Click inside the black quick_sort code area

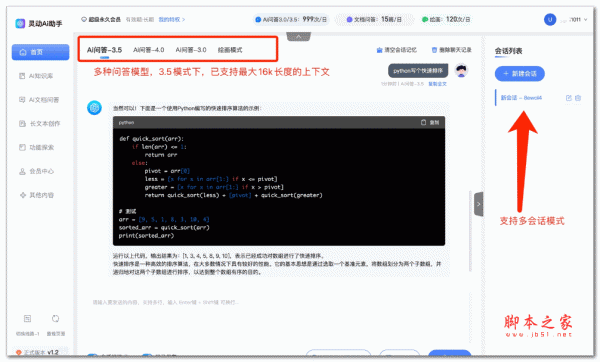[x=279, y=187]
